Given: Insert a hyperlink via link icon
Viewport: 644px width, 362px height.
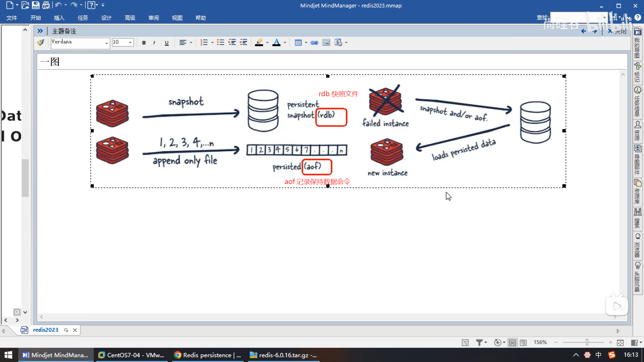Looking at the screenshot, I should point(314,43).
